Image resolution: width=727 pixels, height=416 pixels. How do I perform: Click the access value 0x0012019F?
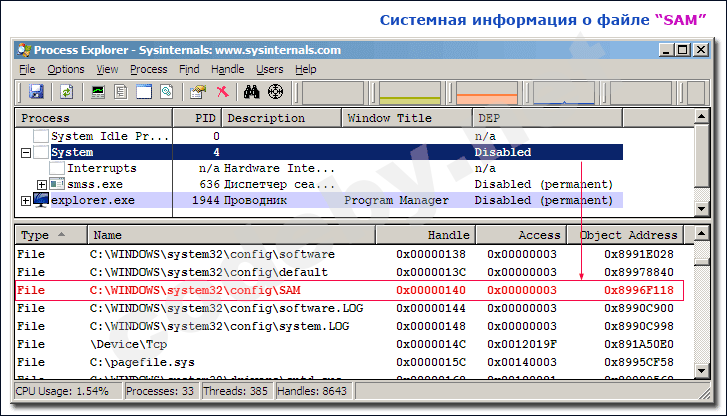pyautogui.click(x=522, y=344)
